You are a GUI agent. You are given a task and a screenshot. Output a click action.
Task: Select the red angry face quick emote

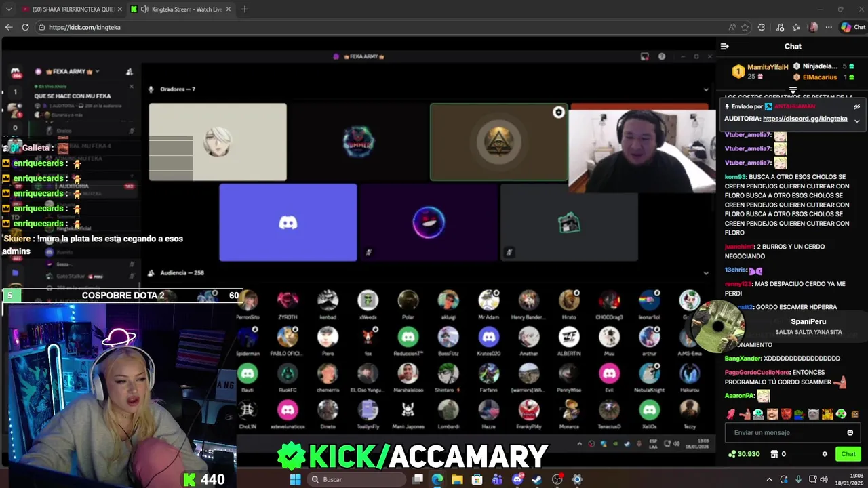[x=786, y=414]
